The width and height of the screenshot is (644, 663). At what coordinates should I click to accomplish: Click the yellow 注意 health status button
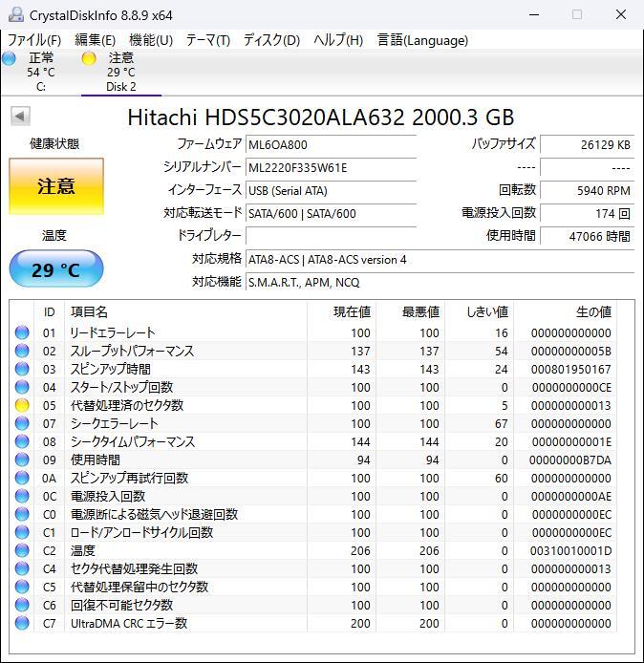(x=56, y=186)
